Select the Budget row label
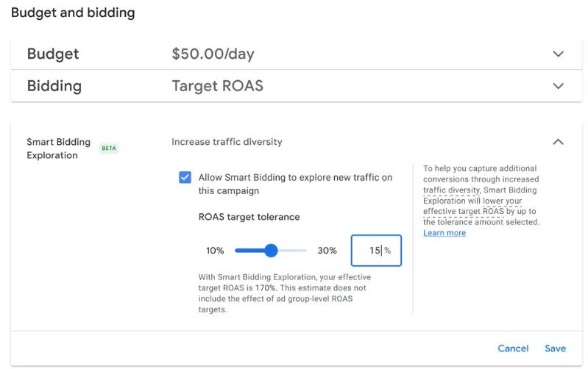The height and width of the screenshot is (369, 588). pos(53,54)
